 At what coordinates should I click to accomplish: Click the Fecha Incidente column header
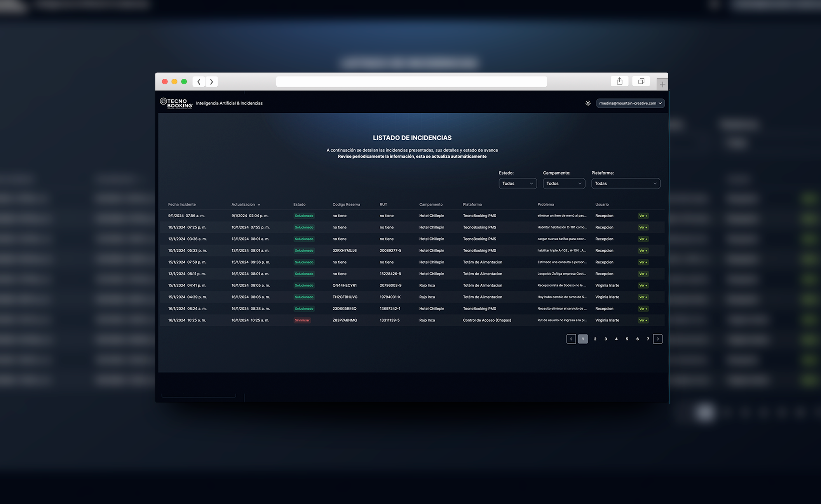pyautogui.click(x=182, y=204)
